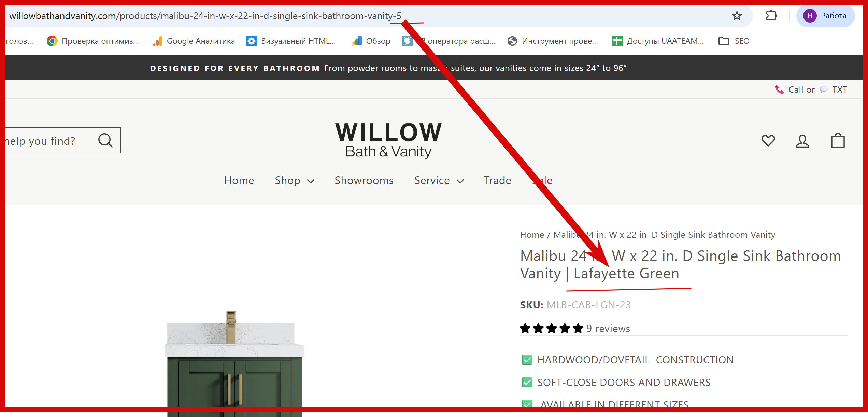This screenshot has width=868, height=417.
Task: Open the 9 reviews link
Action: pyautogui.click(x=608, y=329)
